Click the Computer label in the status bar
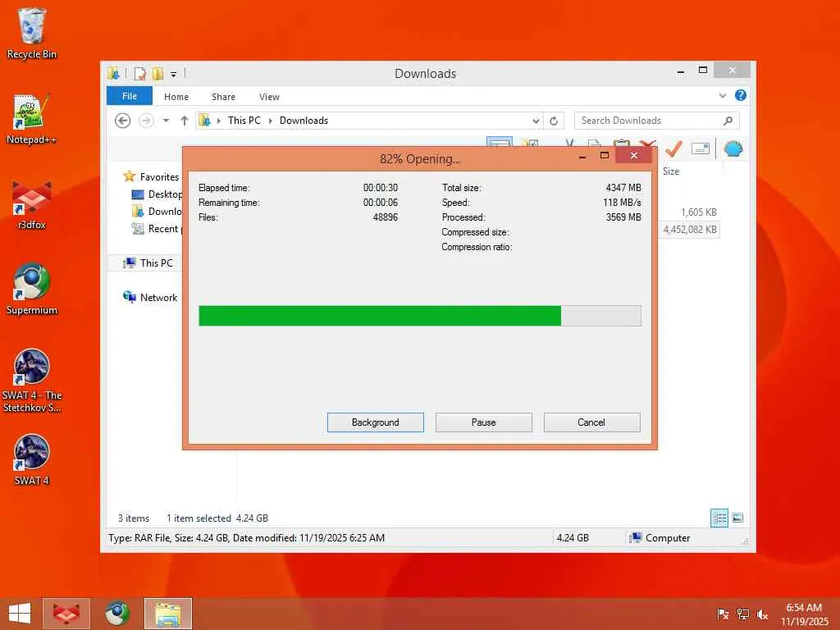 pyautogui.click(x=668, y=538)
